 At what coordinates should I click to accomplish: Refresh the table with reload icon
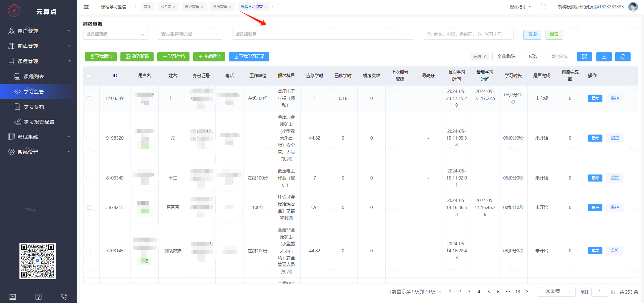tap(623, 57)
